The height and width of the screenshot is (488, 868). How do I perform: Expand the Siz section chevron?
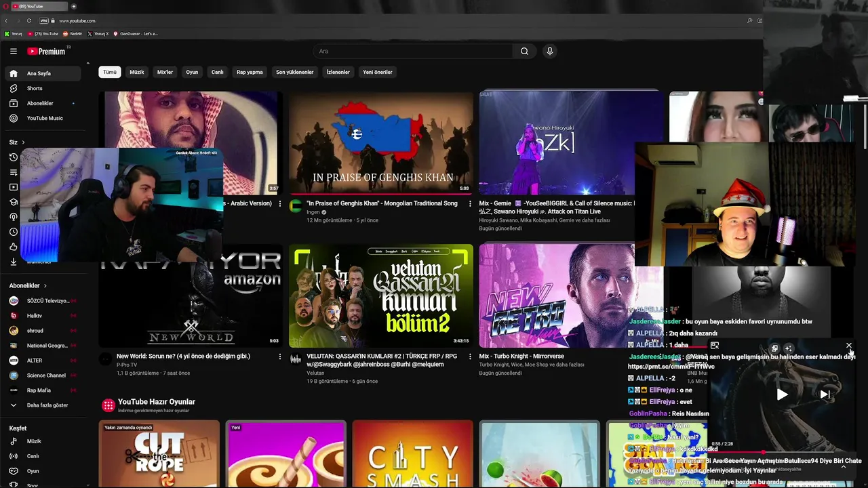[x=23, y=142]
